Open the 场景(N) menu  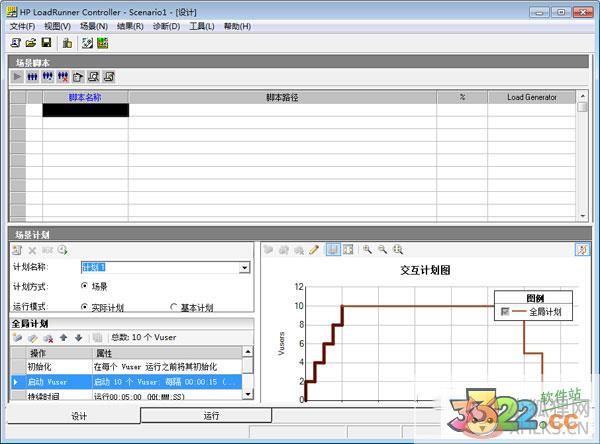[94, 26]
